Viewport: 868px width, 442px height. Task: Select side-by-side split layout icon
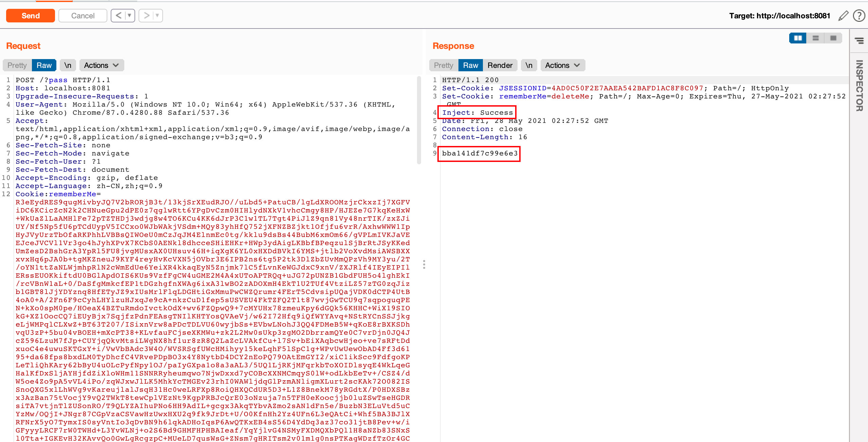[798, 38]
